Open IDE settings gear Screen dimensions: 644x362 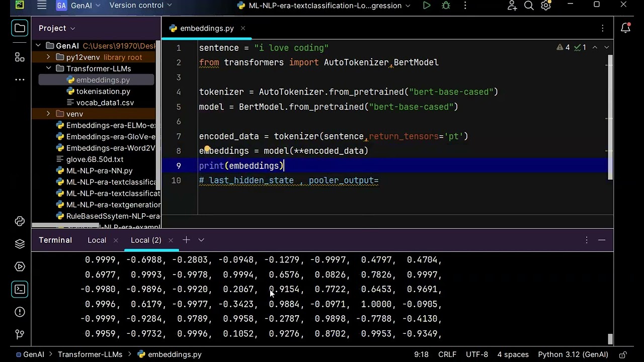click(546, 6)
